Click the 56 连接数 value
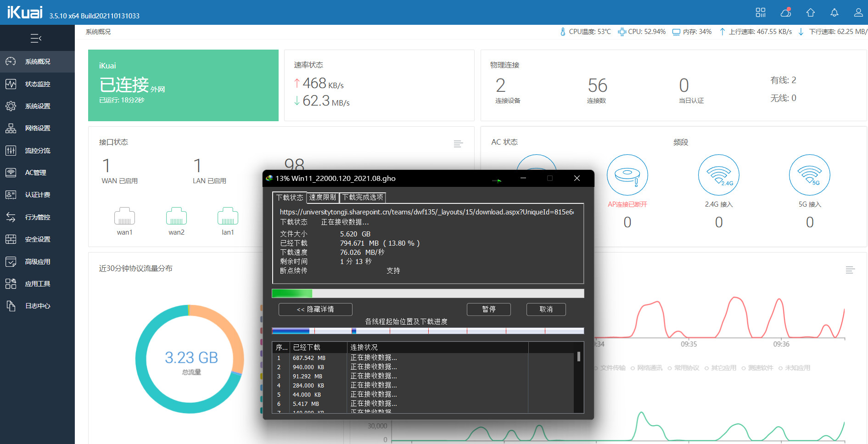The width and height of the screenshot is (868, 444). (x=597, y=86)
